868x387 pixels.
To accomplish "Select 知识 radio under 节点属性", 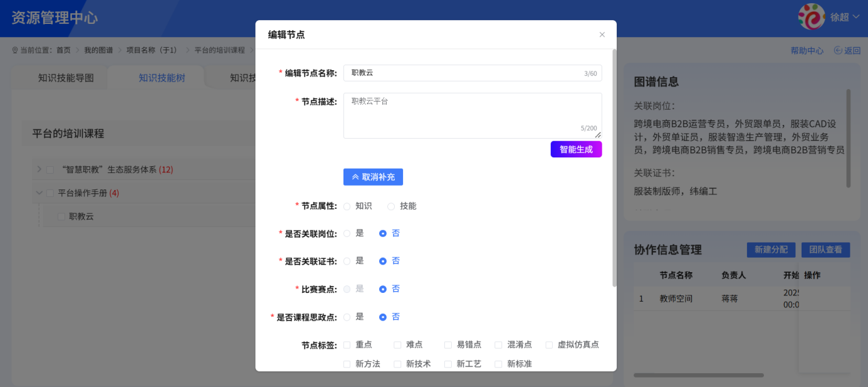I will coord(346,205).
